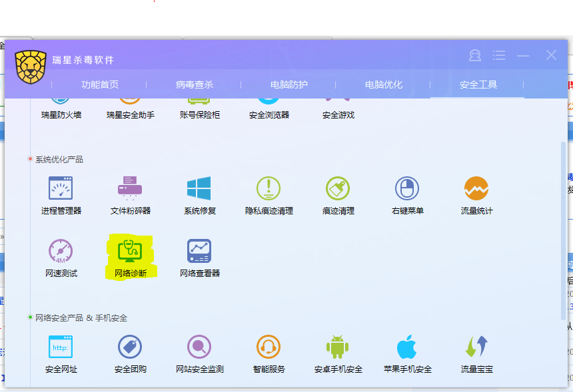This screenshot has height=392, width=573.
Task: Close the Rising antivirus window
Action: (x=551, y=55)
